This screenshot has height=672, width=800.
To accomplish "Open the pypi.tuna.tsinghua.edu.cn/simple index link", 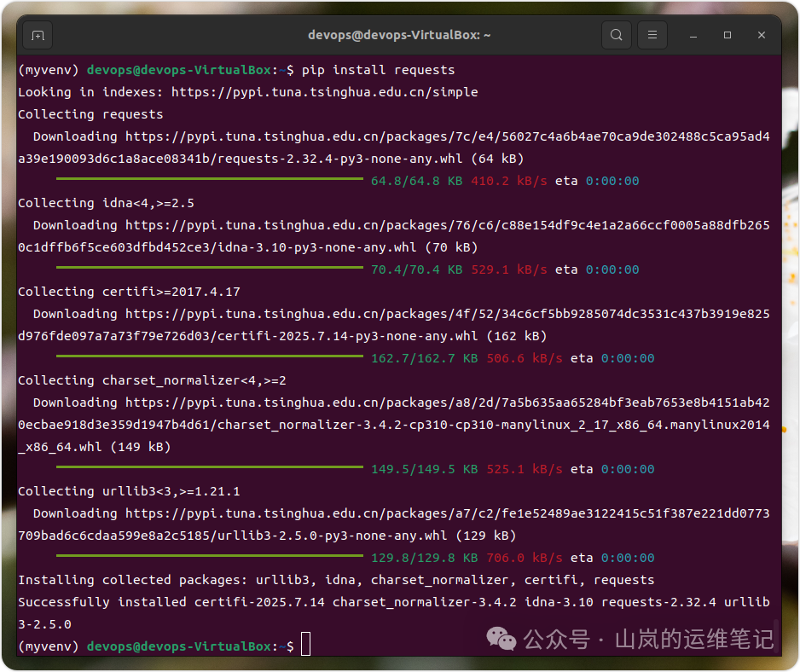I will [x=324, y=92].
